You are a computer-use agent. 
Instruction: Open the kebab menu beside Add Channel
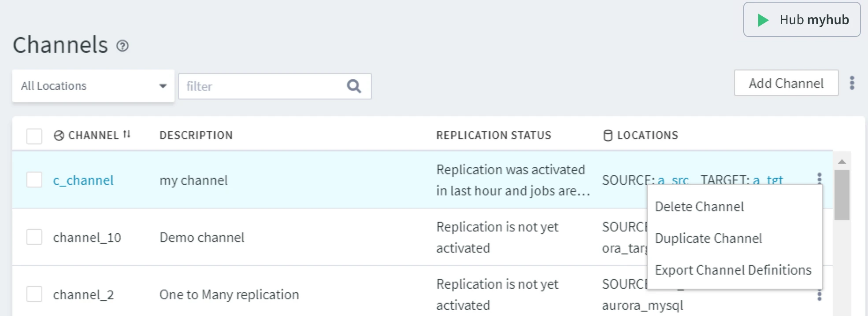pos(852,83)
